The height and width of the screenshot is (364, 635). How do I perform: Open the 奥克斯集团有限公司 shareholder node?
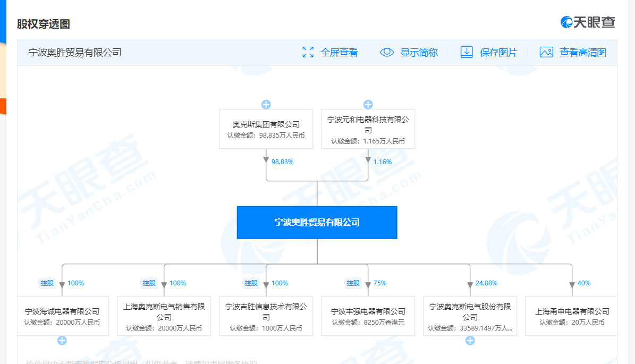coord(266,129)
